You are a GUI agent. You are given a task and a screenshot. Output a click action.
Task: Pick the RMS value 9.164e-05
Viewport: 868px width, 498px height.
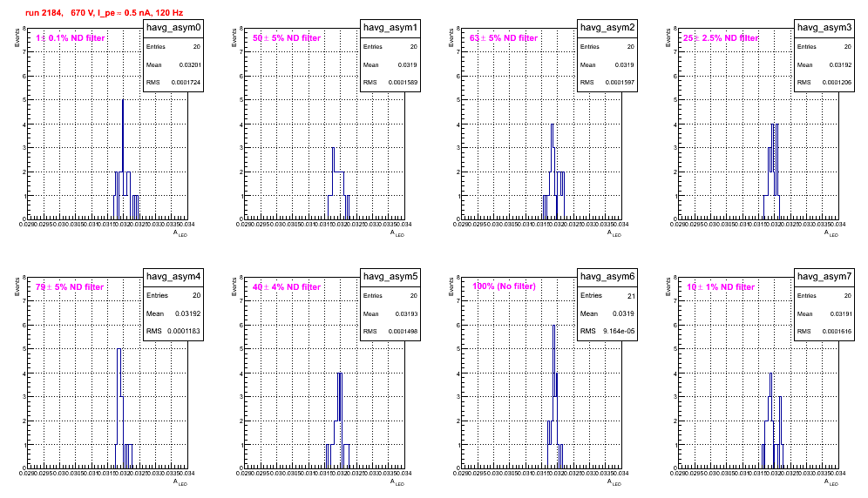620,332
